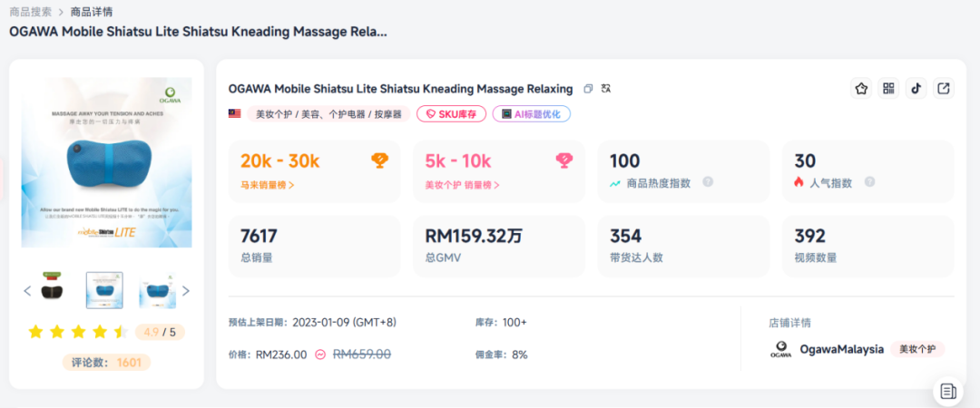Click the main product image
Viewport: 980px width, 408px height.
(x=107, y=162)
